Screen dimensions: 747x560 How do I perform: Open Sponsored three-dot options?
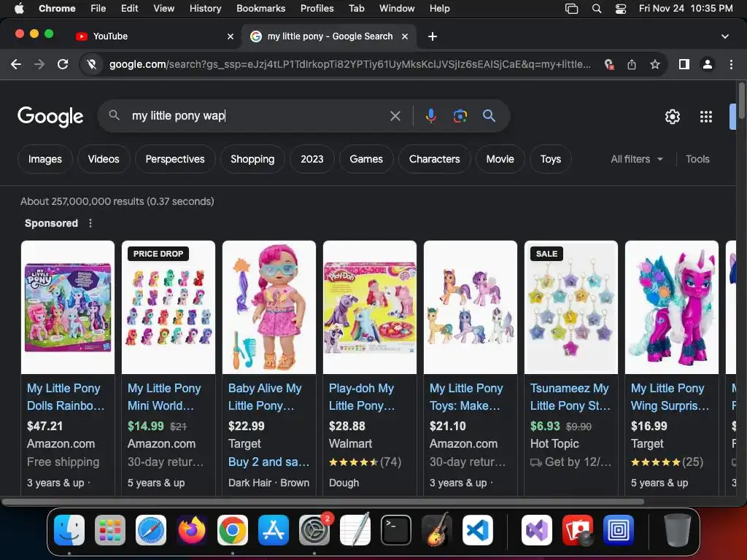coord(90,223)
